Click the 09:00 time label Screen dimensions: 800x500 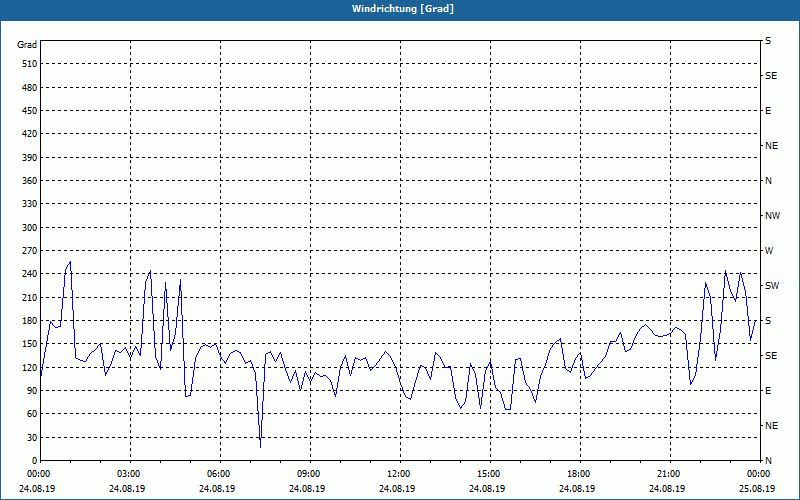pos(308,474)
